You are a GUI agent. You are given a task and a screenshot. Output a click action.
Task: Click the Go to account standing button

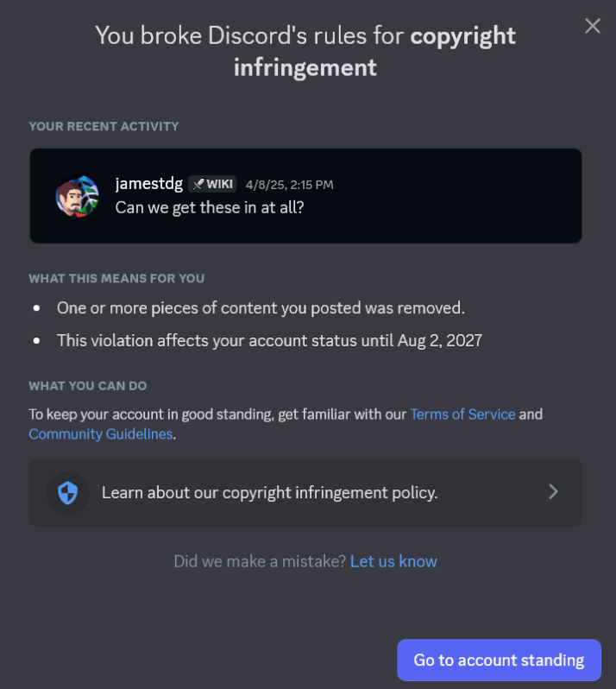pyautogui.click(x=499, y=660)
